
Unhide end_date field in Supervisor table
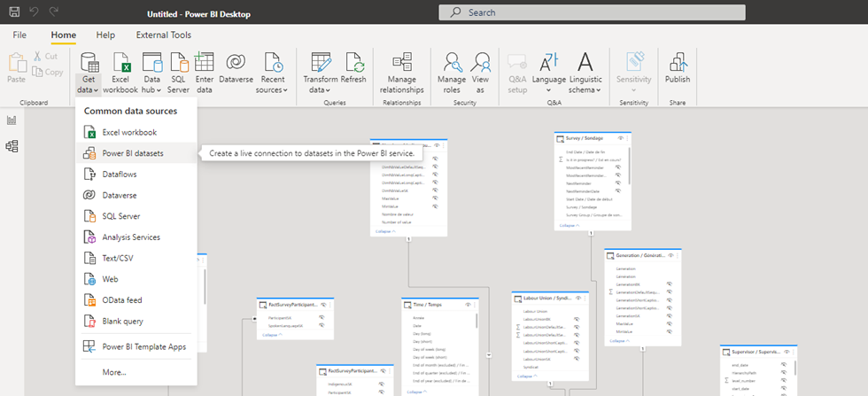click(x=784, y=365)
